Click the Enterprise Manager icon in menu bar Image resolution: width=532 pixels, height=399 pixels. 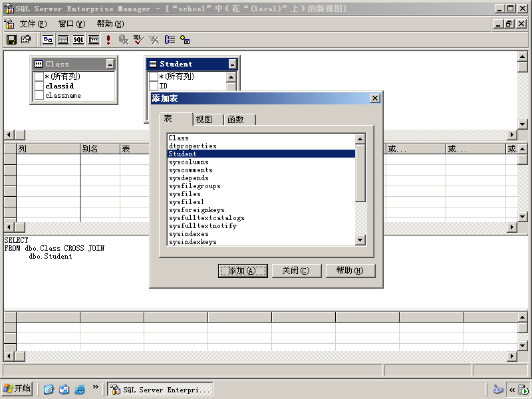[x=9, y=24]
